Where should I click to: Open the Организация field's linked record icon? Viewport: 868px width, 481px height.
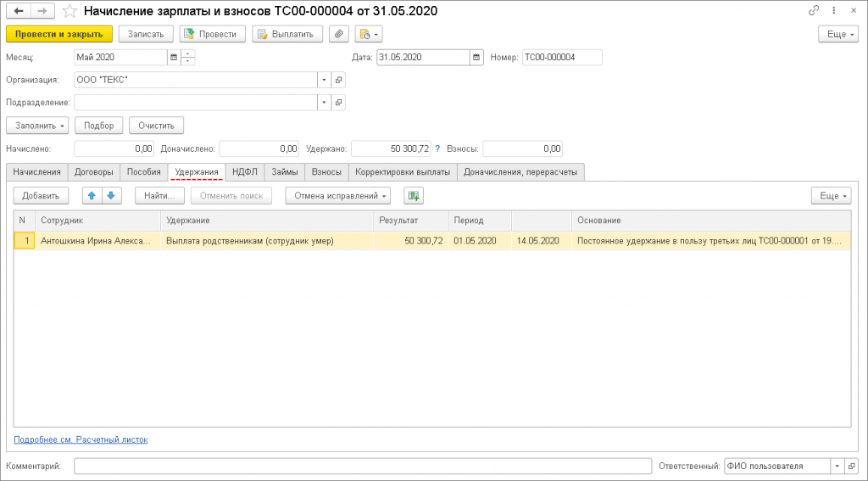338,80
